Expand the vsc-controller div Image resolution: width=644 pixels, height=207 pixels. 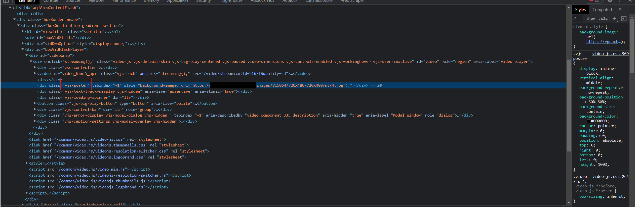pos(35,67)
